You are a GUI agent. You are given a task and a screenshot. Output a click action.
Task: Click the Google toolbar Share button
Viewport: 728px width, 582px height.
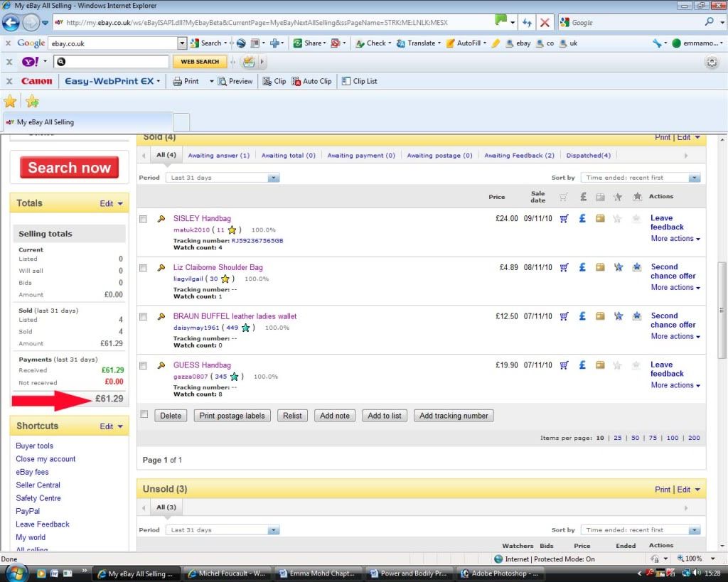[x=309, y=43]
